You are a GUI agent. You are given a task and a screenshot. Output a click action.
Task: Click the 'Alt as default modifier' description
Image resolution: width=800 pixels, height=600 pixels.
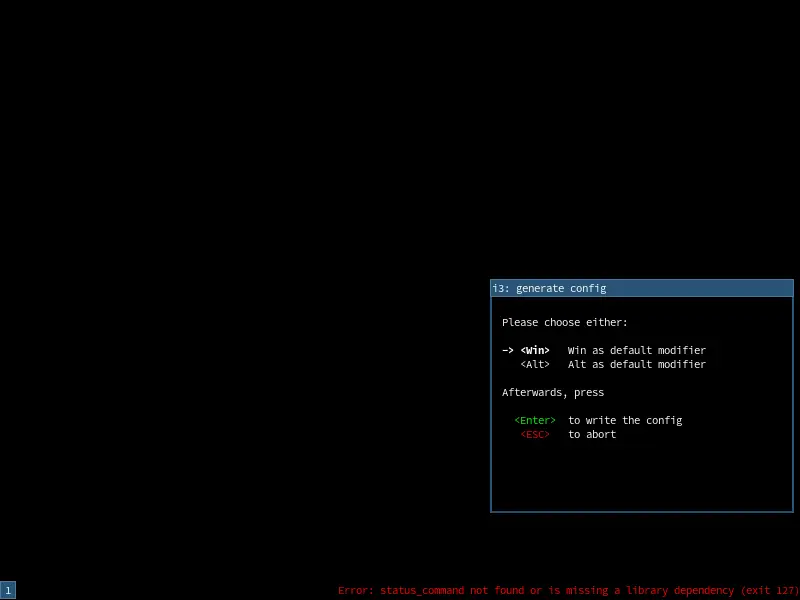[x=637, y=364]
